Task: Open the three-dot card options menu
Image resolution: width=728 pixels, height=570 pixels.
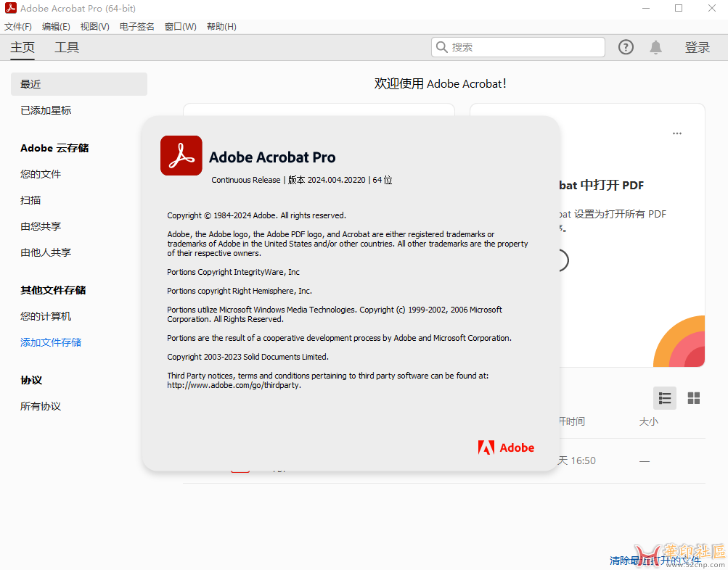Action: (677, 133)
